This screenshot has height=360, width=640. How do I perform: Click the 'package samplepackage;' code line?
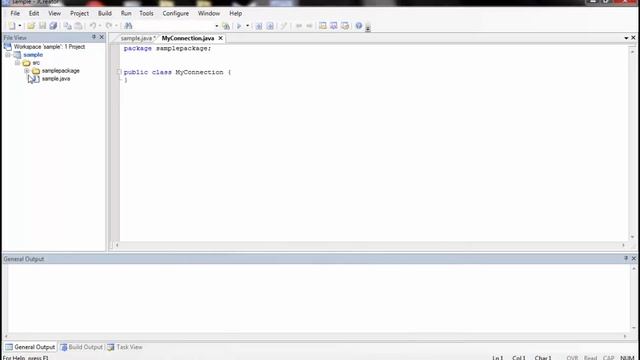pyautogui.click(x=167, y=48)
